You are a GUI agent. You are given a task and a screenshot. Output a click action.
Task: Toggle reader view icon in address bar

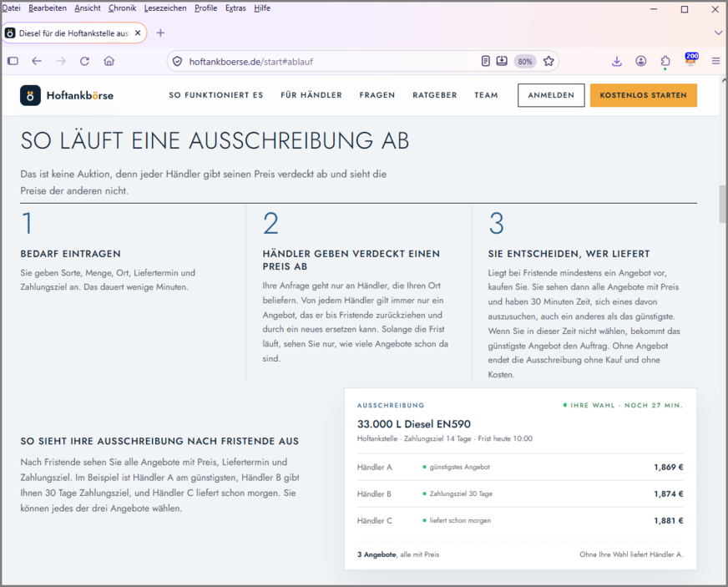pos(486,61)
